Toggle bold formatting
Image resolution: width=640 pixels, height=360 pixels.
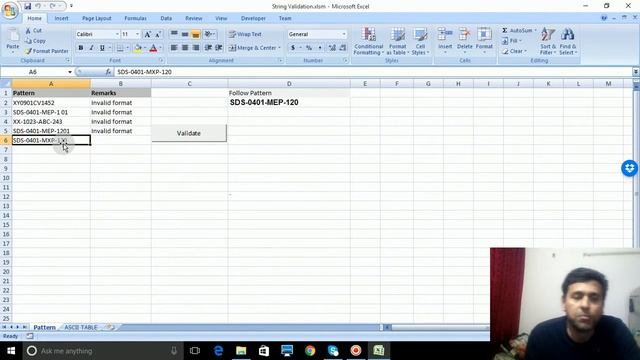pos(80,48)
